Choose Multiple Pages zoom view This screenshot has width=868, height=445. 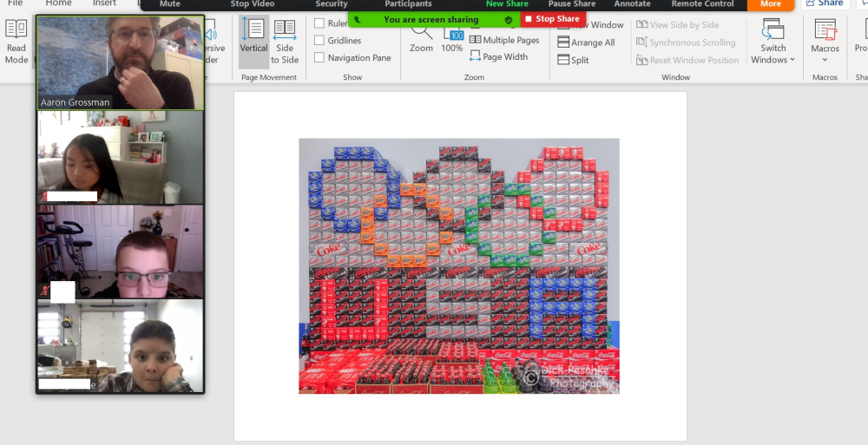click(x=504, y=40)
